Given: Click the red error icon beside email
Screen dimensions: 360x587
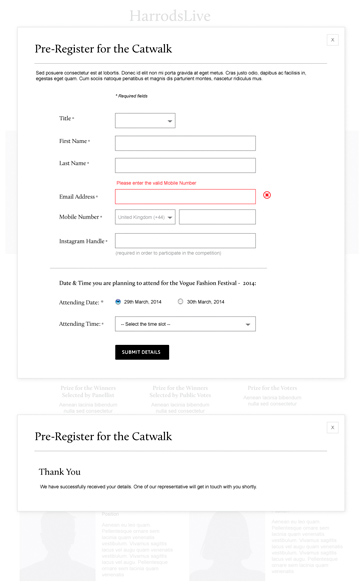Looking at the screenshot, I should point(267,195).
